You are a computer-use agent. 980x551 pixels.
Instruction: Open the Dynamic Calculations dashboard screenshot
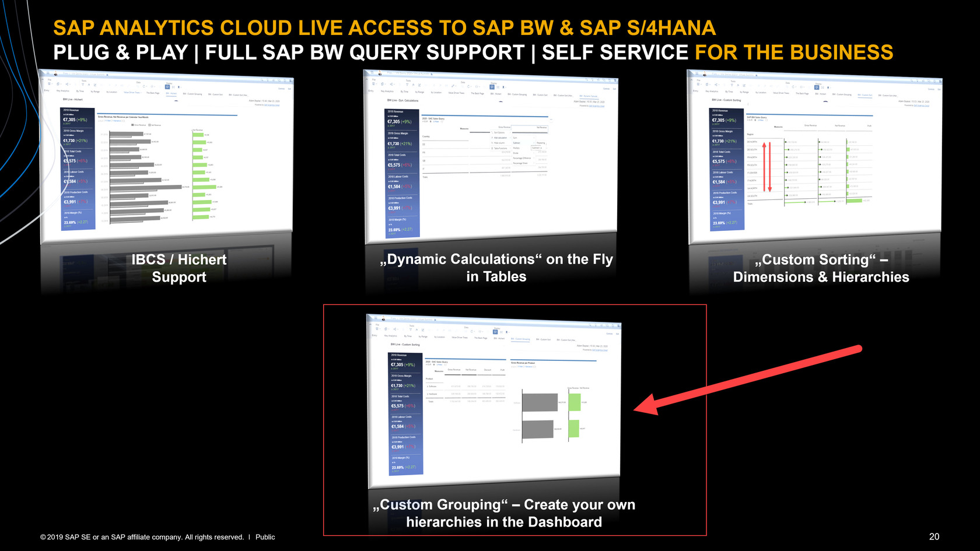coord(491,156)
